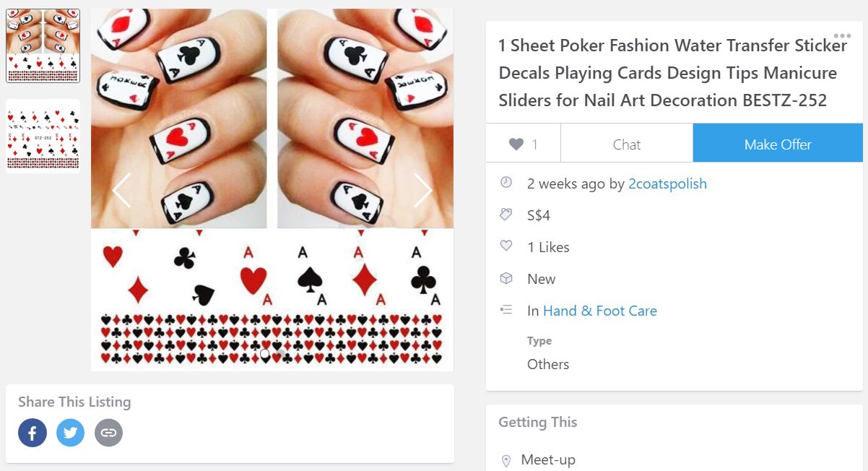
Task: Share listing on Twitter
Action: click(x=70, y=433)
